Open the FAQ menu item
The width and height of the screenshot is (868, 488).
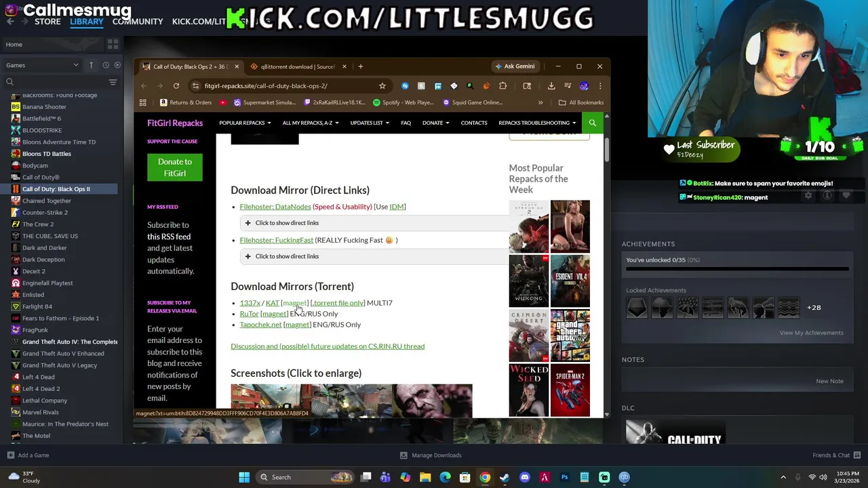click(x=406, y=123)
